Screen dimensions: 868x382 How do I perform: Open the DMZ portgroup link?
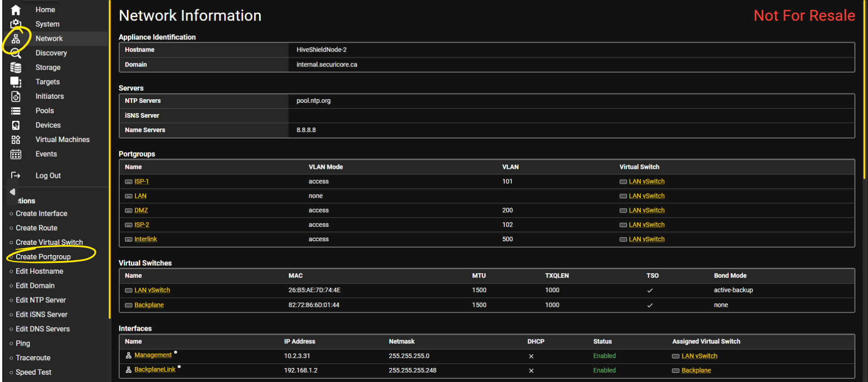[x=141, y=210]
